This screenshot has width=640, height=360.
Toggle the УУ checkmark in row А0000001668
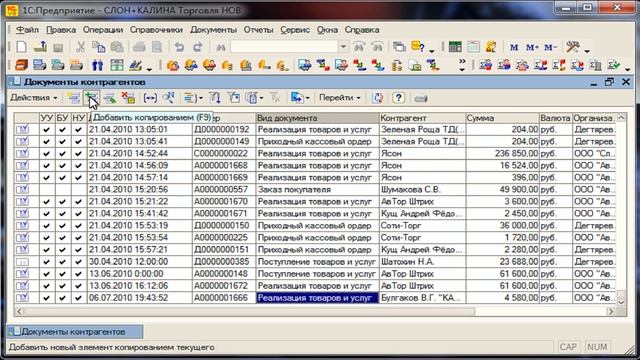point(47,166)
